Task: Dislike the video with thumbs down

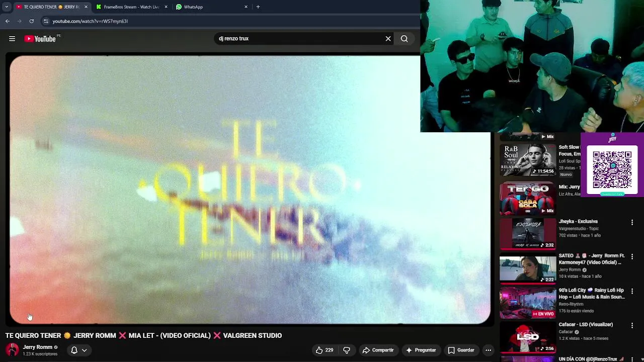Action: (347, 350)
